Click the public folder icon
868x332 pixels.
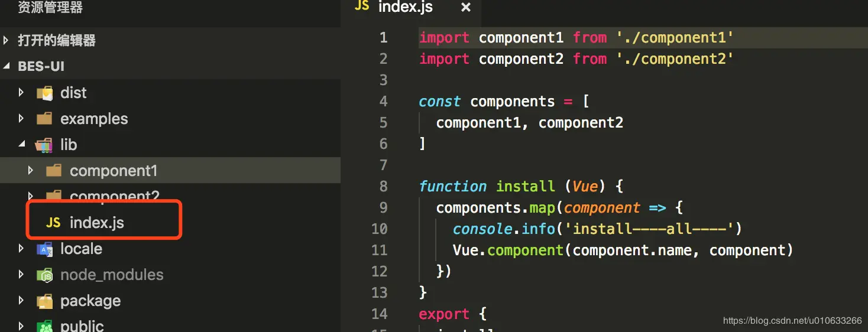[44, 326]
